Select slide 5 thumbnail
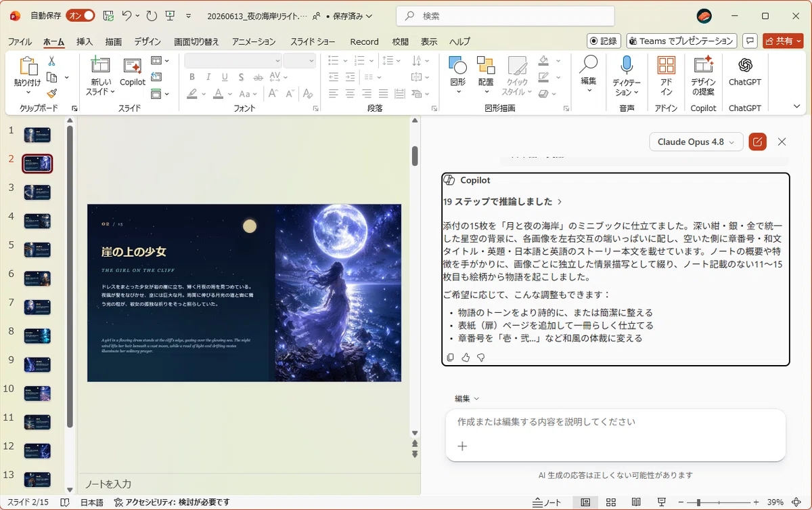812x510 pixels. click(37, 249)
